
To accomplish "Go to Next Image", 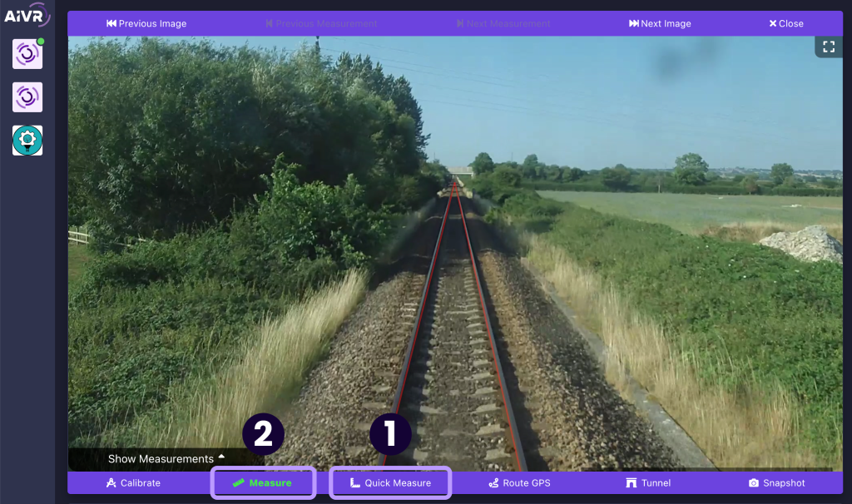I will (x=660, y=23).
